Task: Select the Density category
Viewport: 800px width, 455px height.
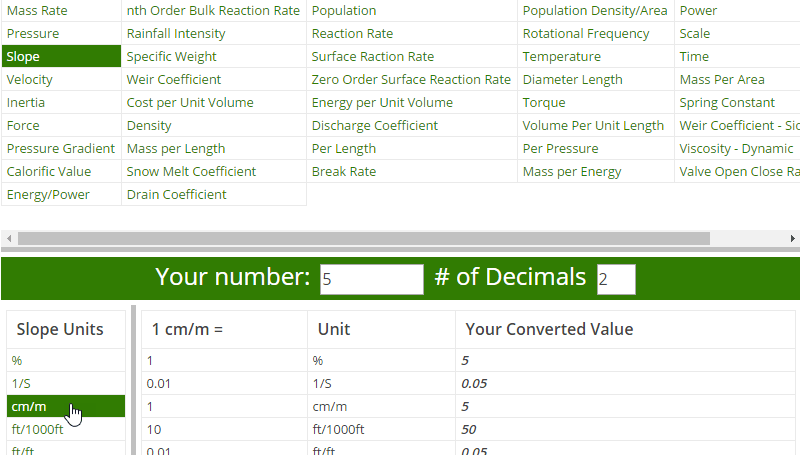Action: click(x=149, y=125)
